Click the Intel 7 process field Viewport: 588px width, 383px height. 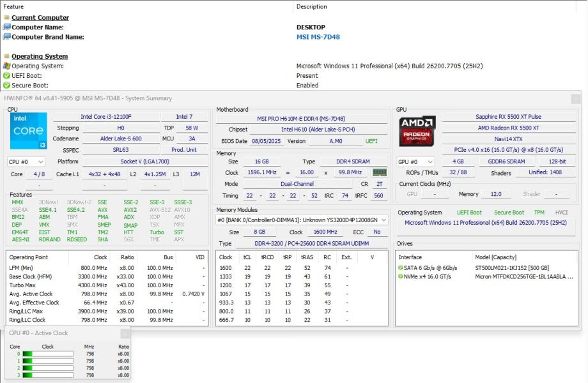tap(184, 116)
